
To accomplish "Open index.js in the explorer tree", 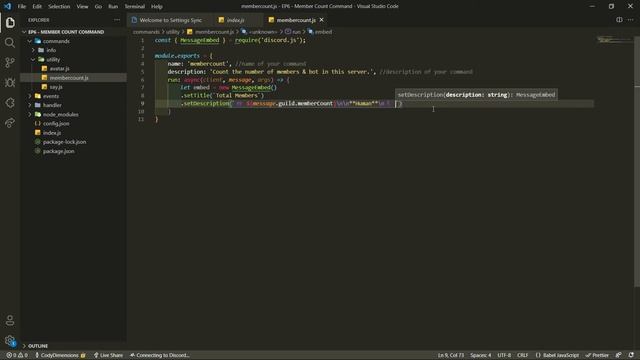I will point(52,133).
